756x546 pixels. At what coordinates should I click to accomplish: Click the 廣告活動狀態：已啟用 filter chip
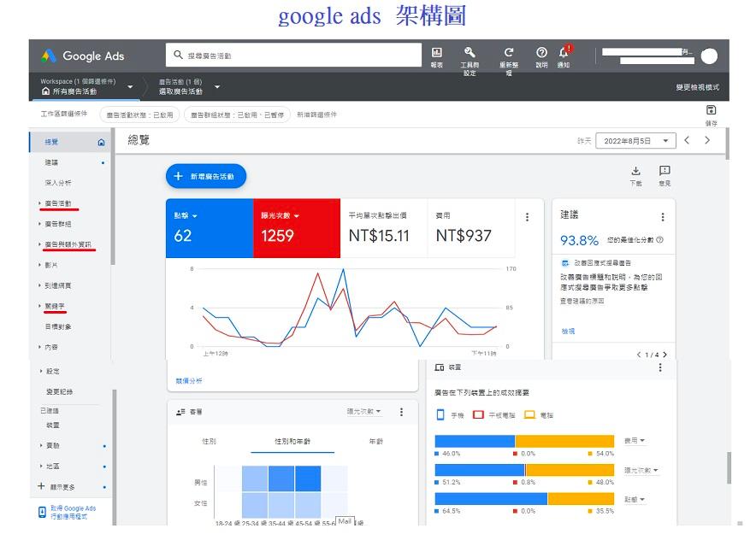point(139,114)
